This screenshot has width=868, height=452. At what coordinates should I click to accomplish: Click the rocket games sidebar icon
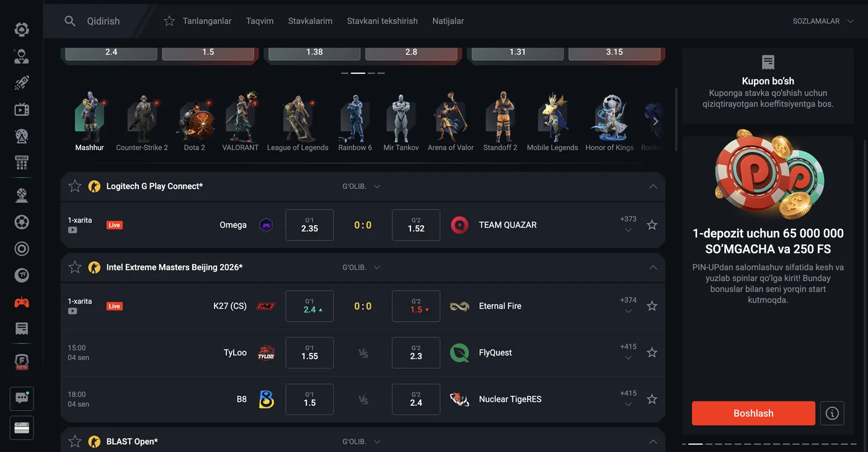click(x=22, y=83)
